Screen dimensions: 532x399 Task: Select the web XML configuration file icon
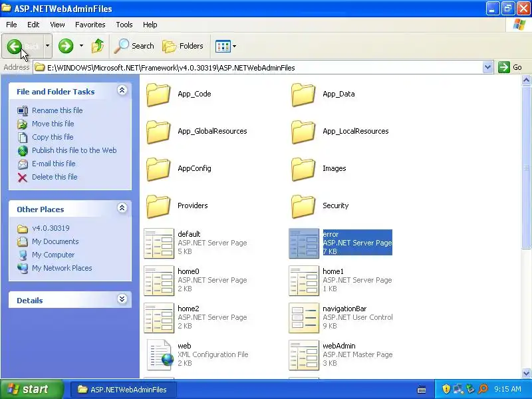click(x=160, y=355)
